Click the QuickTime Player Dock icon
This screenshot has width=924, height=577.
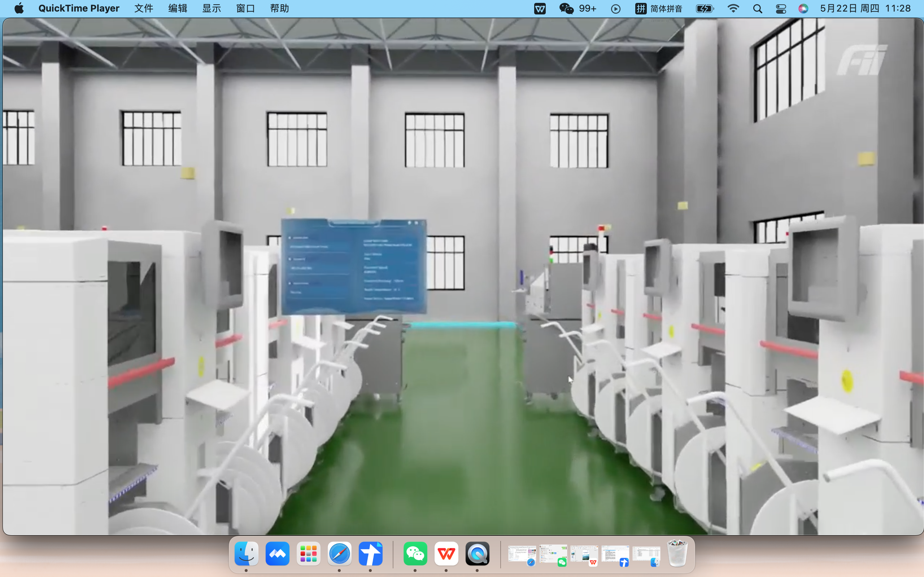(x=477, y=553)
